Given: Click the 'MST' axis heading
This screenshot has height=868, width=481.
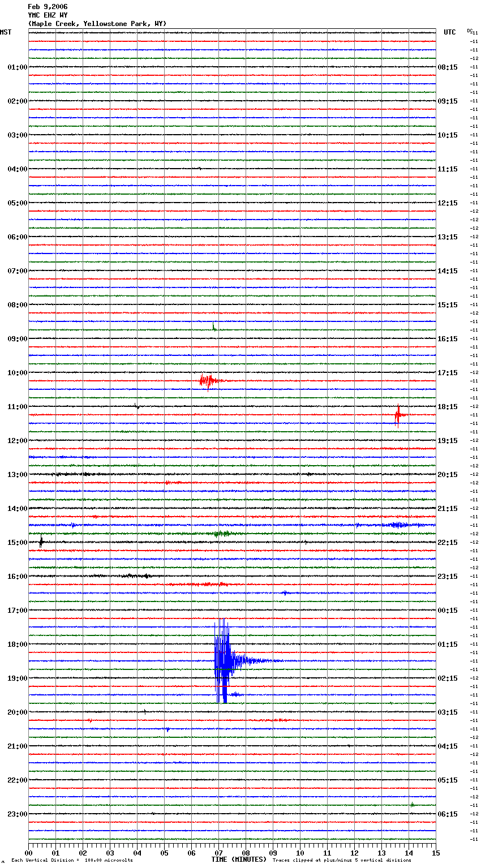Looking at the screenshot, I should [x=6, y=32].
